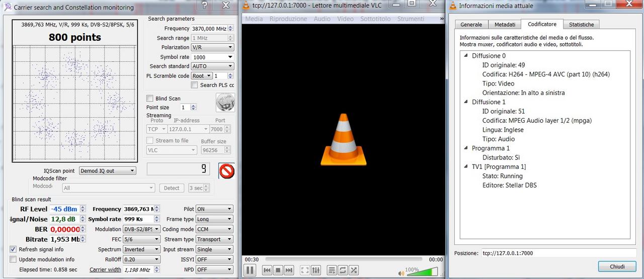Screen dimensions: 644x279
Task: Stop playback in VLC
Action: [x=278, y=270]
